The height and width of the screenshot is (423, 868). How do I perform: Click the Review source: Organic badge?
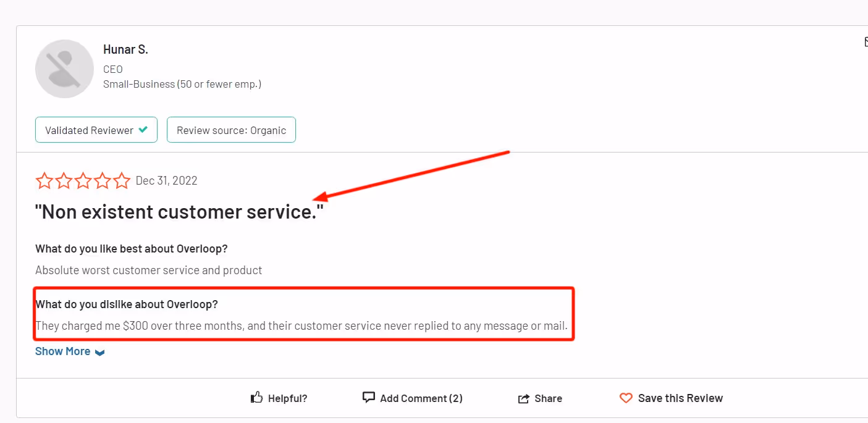point(231,130)
